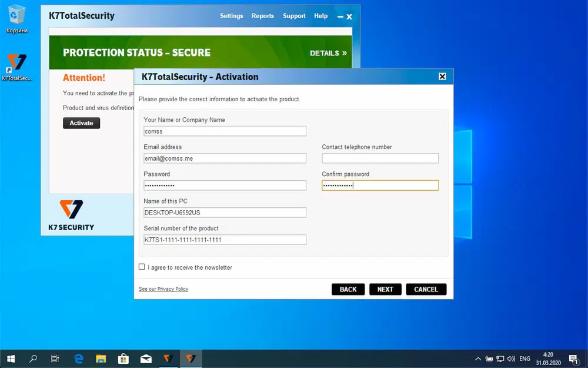Open taskbar Search
The width and height of the screenshot is (588, 368).
pos(33,359)
